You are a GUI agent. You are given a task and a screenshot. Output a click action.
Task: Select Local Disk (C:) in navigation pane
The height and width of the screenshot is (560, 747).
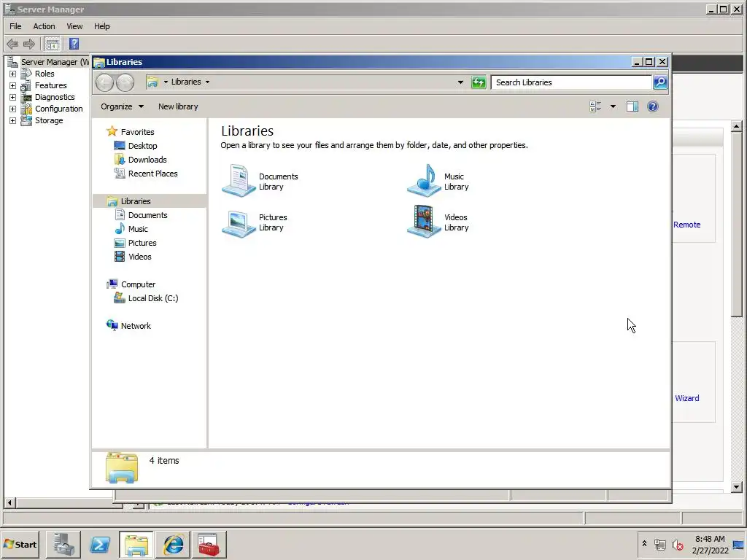click(153, 298)
